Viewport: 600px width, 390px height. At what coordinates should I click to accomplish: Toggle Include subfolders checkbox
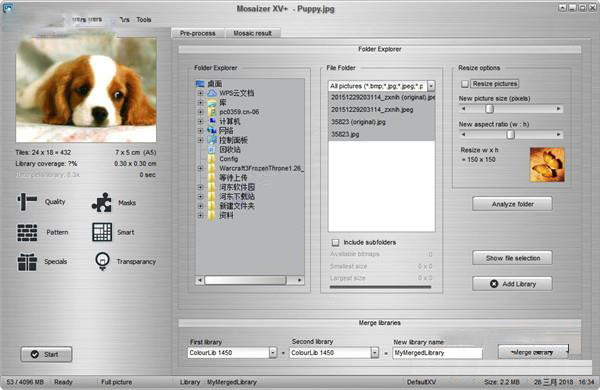pos(336,243)
